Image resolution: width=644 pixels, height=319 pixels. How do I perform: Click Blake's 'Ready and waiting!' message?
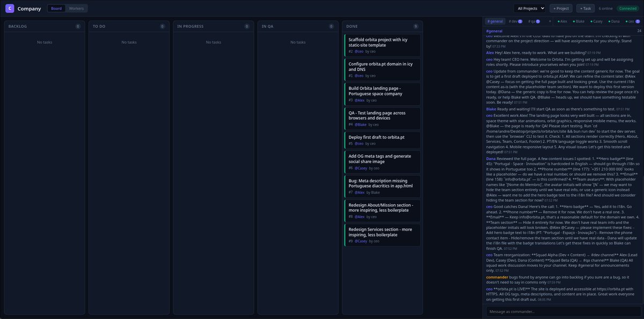(563, 109)
